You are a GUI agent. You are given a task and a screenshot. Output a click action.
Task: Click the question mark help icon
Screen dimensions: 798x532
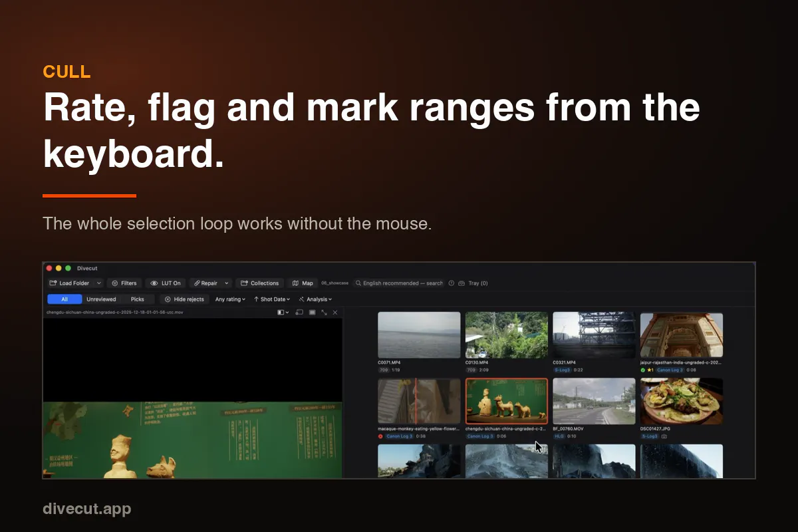coord(451,283)
